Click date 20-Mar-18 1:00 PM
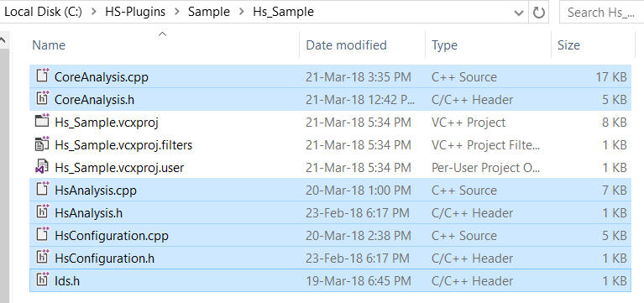 coord(359,191)
